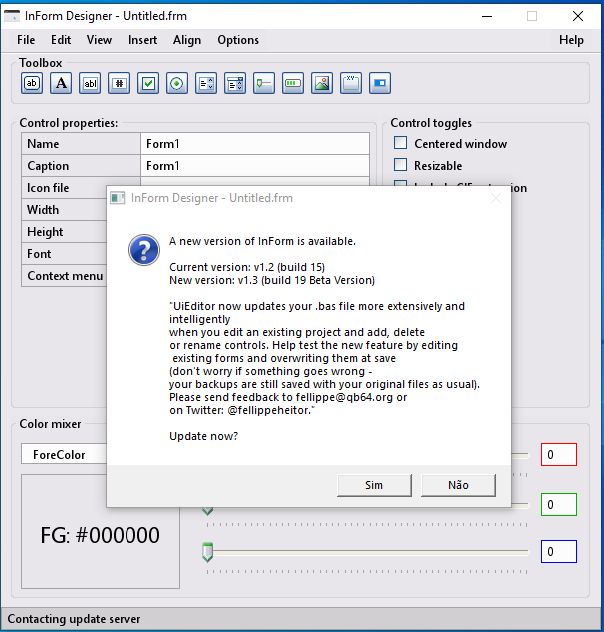Click the update dialog title bar icon
The height and width of the screenshot is (632, 604).
point(118,198)
